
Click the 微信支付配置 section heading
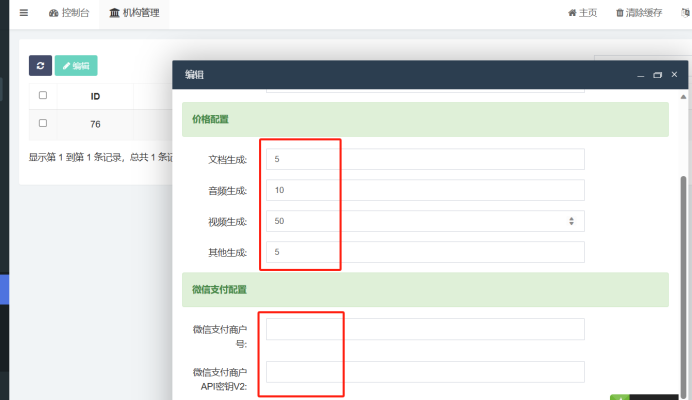click(219, 290)
